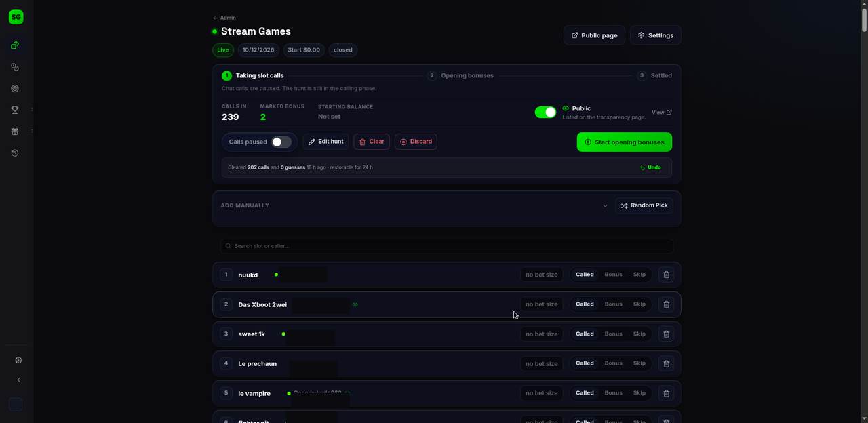Open the target icon sidebar section
This screenshot has width=868, height=423.
pos(15,89)
